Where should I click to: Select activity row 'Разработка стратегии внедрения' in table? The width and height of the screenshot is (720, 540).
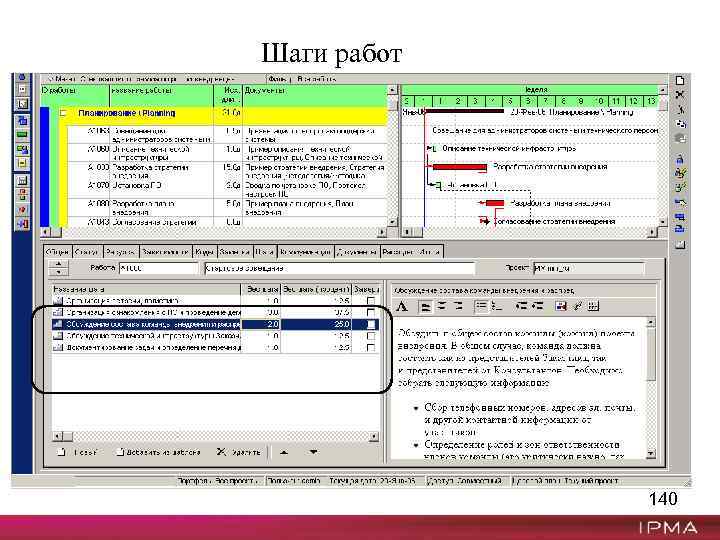pos(227,171)
